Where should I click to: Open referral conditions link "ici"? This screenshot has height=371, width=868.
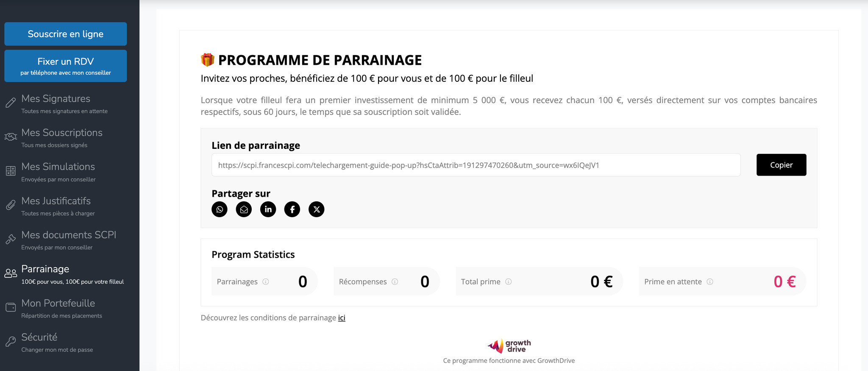342,318
